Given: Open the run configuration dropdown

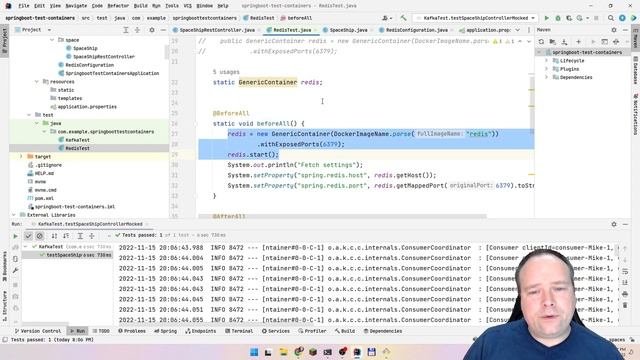Looking at the screenshot, I should tap(476, 18).
